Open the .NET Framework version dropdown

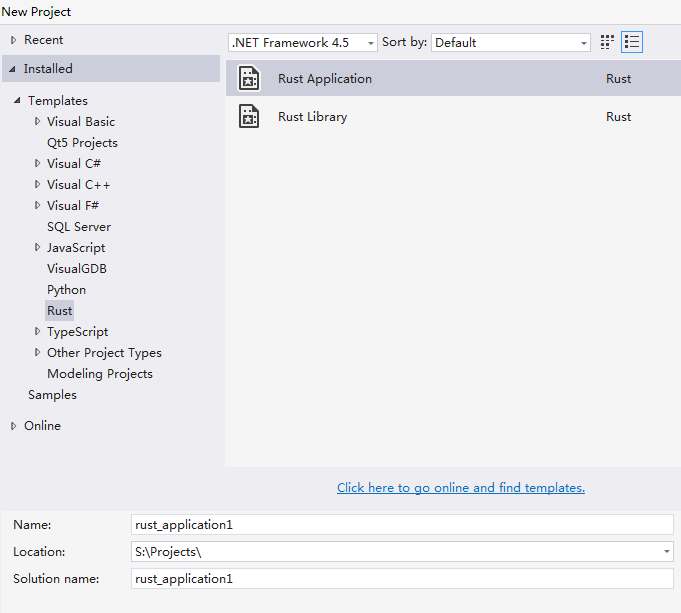point(303,43)
